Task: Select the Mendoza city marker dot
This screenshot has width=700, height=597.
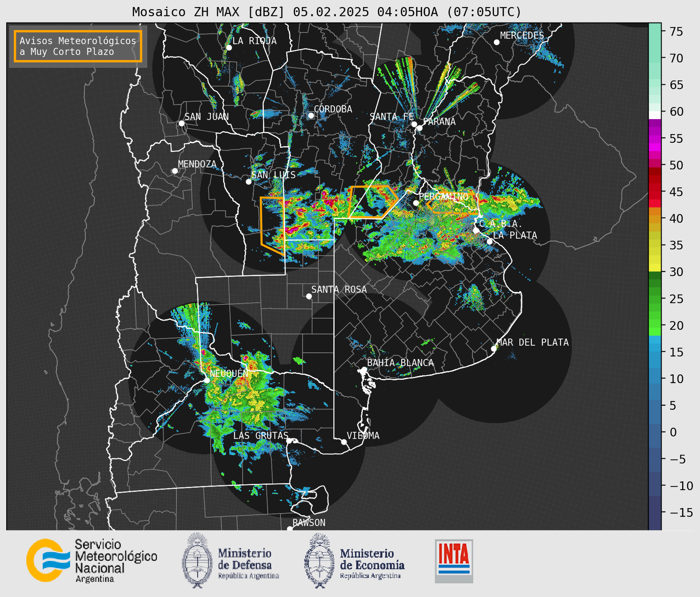Action: tap(175, 171)
